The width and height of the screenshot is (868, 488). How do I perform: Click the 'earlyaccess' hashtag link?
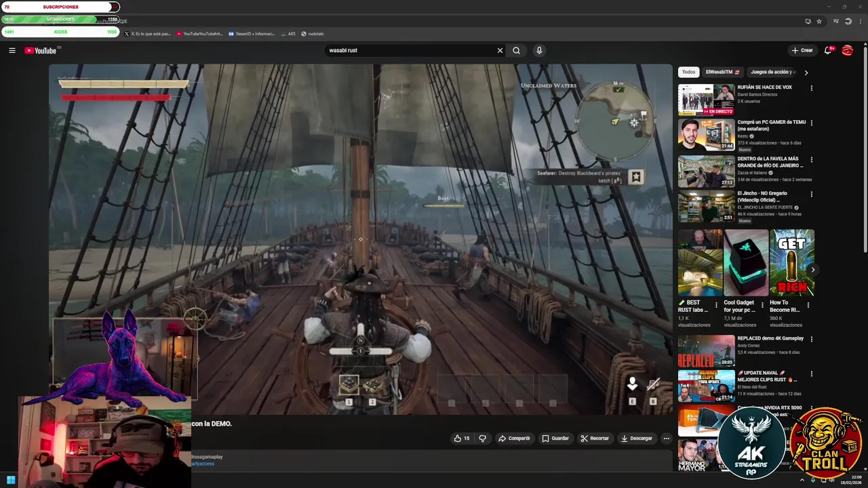202,464
